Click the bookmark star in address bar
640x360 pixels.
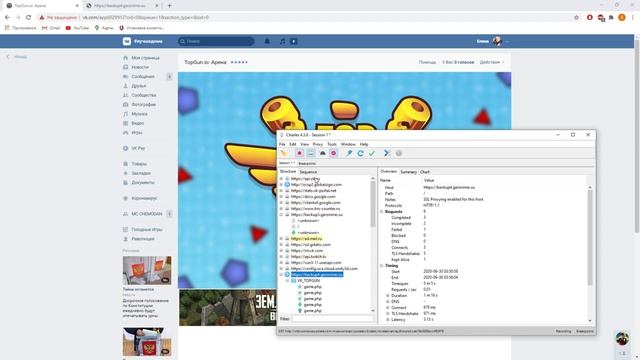tap(576, 18)
